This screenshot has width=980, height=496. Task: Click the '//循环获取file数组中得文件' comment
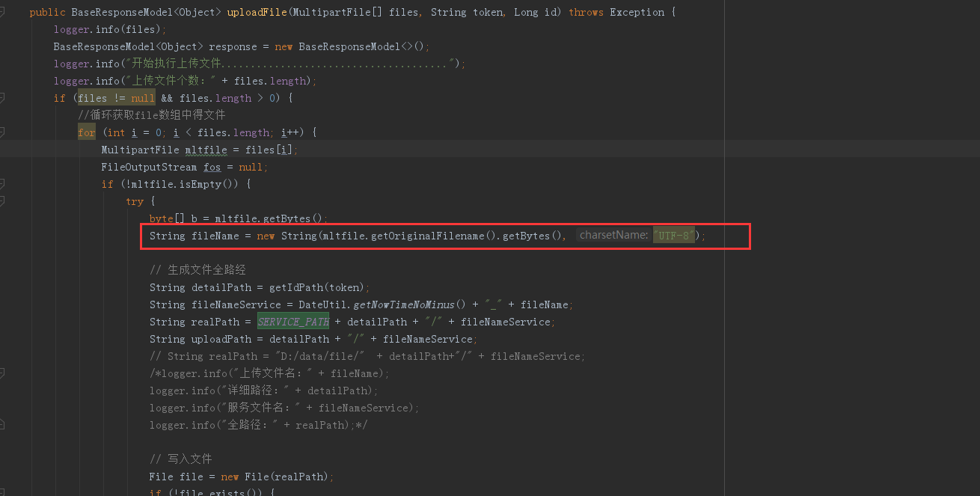[x=151, y=115]
